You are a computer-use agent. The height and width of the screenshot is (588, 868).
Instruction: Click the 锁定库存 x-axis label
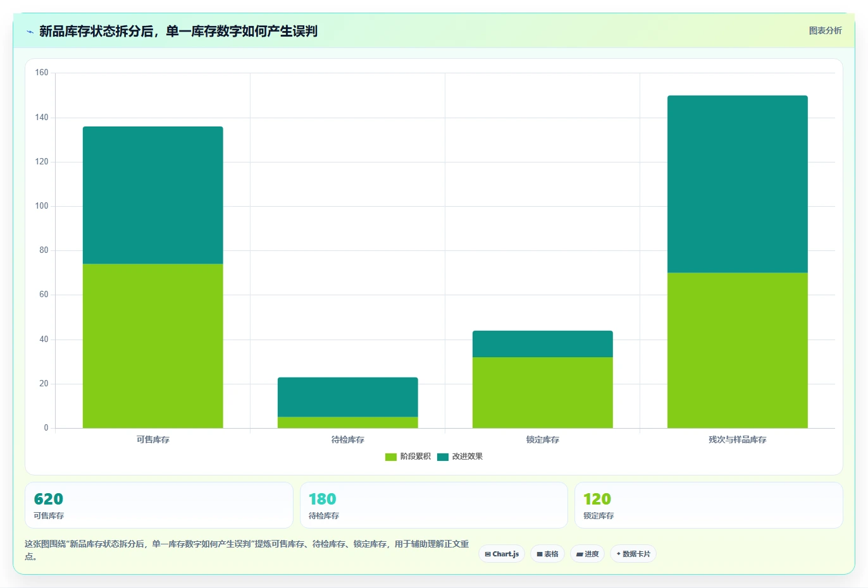click(543, 439)
